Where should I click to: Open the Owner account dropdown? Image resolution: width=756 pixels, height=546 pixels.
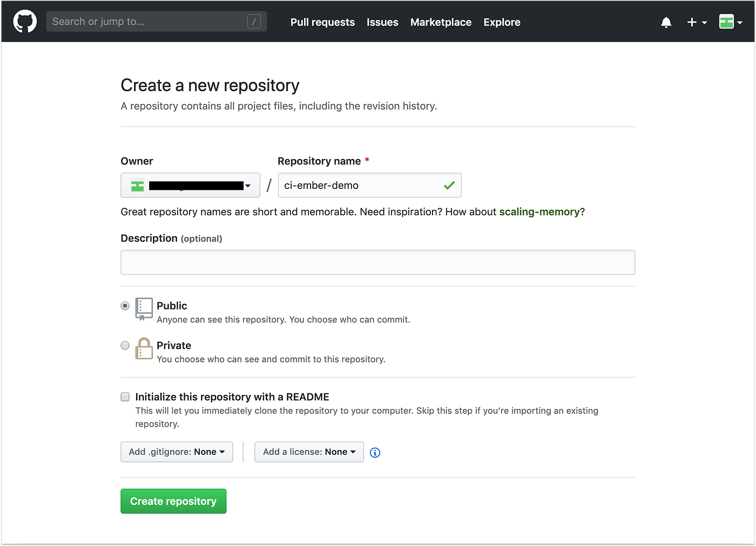(190, 185)
